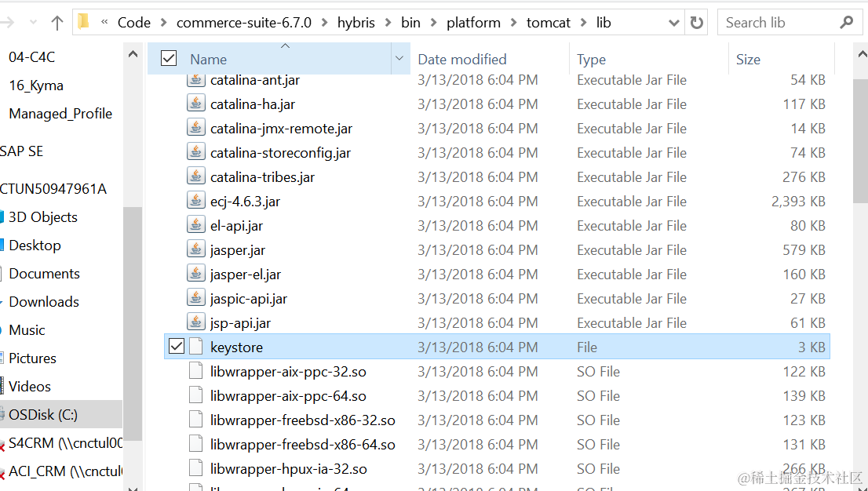Click the libwrapper-aix-ppc-32.so file icon

point(196,371)
